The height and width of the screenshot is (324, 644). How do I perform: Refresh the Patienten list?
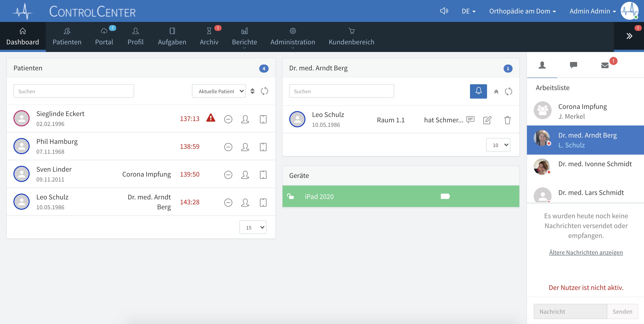coord(265,91)
